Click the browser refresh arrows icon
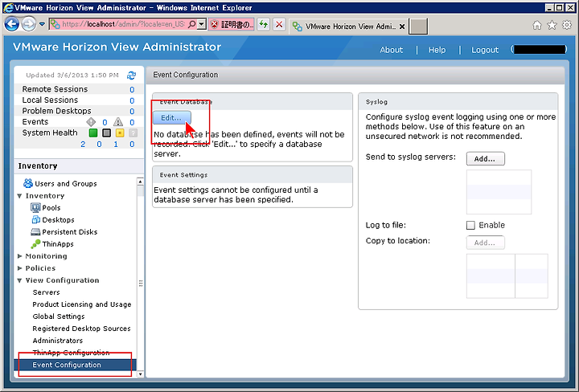 click(263, 24)
